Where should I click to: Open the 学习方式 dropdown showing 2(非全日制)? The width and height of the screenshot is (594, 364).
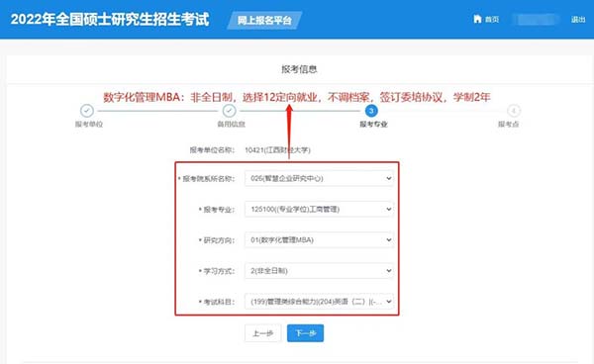pos(319,271)
